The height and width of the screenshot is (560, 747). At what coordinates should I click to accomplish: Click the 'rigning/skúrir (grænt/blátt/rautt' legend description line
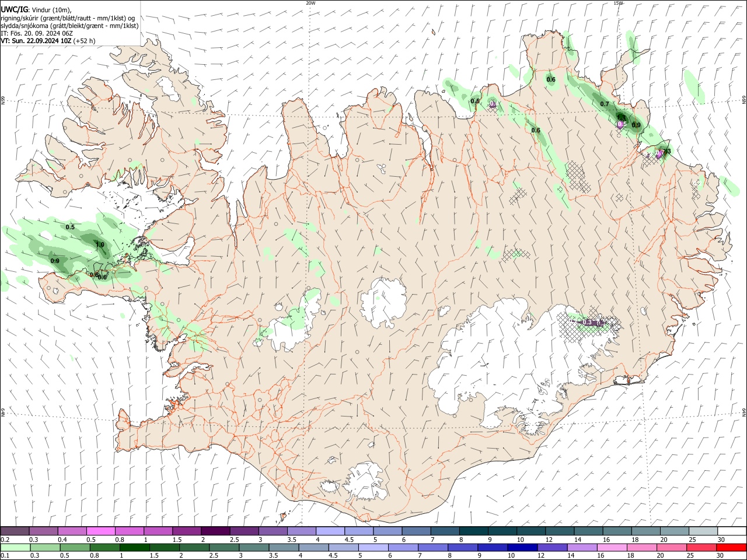coord(67,18)
